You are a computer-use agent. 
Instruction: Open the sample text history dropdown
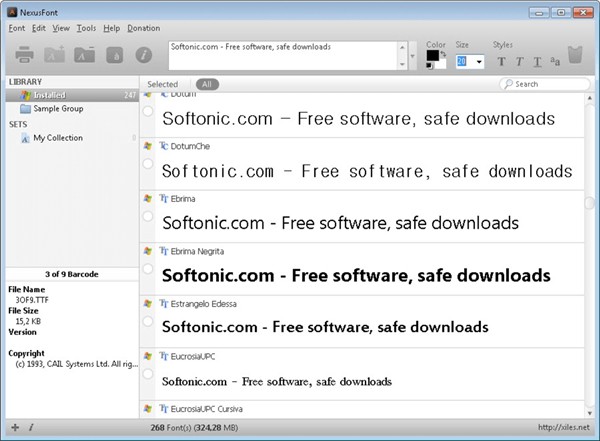coord(412,56)
